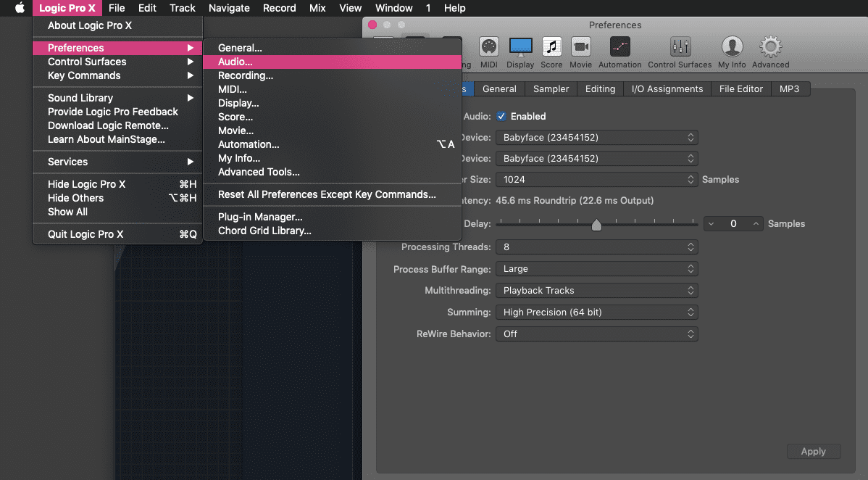Screen dimensions: 868x480
Task: Expand the Key Commands submenu
Action: pos(118,75)
